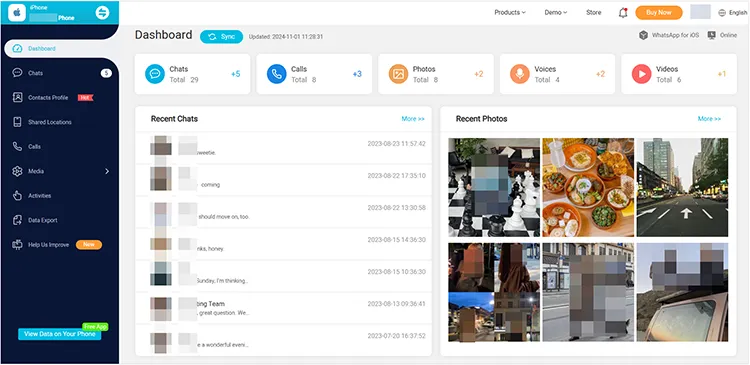Open the city road photo thumbnail
This screenshot has width=750, height=365.
[682, 188]
